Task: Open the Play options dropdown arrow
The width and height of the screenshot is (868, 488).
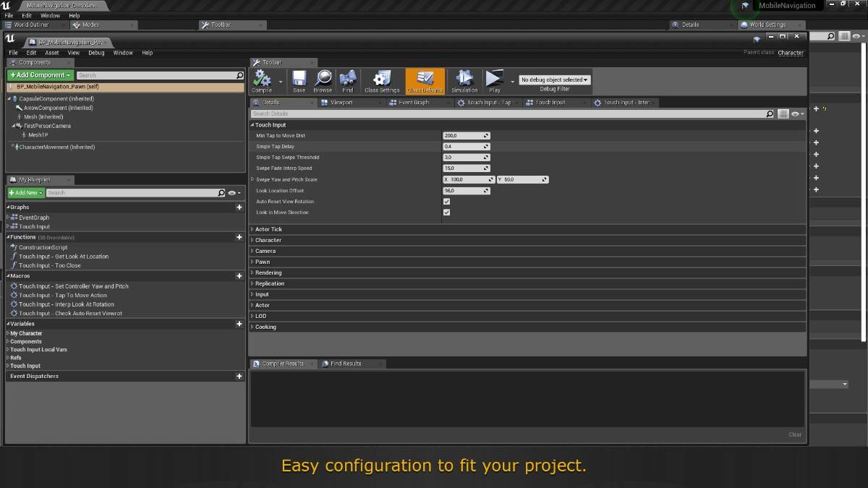Action: (512, 81)
